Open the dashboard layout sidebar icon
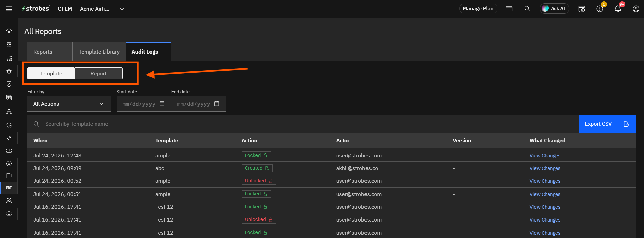This screenshot has width=644, height=238. click(9, 45)
